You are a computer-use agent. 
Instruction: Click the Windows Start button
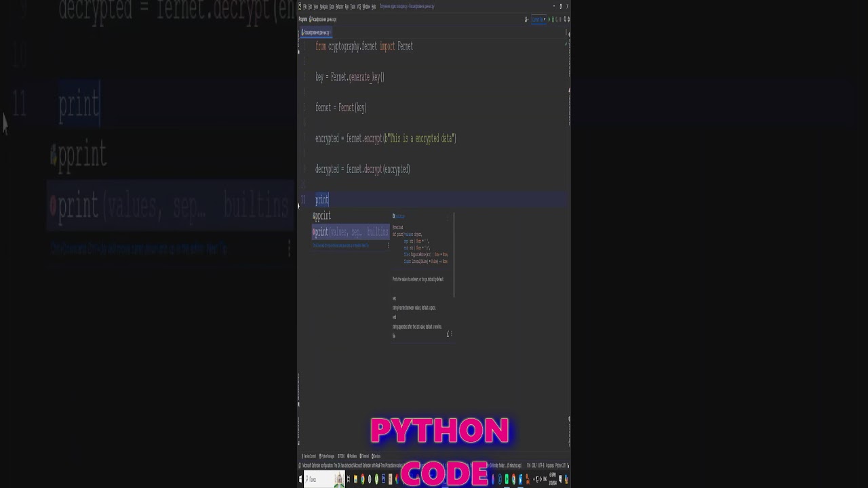[x=300, y=479]
